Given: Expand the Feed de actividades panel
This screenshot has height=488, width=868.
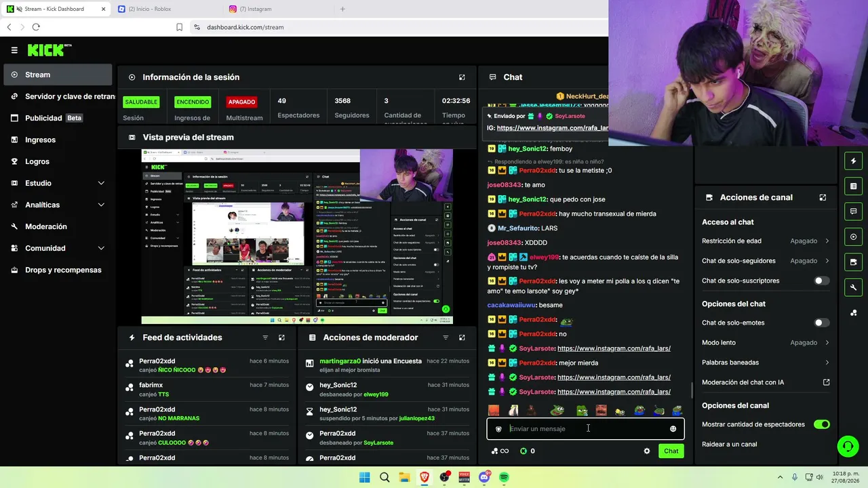Looking at the screenshot, I should [x=281, y=338].
